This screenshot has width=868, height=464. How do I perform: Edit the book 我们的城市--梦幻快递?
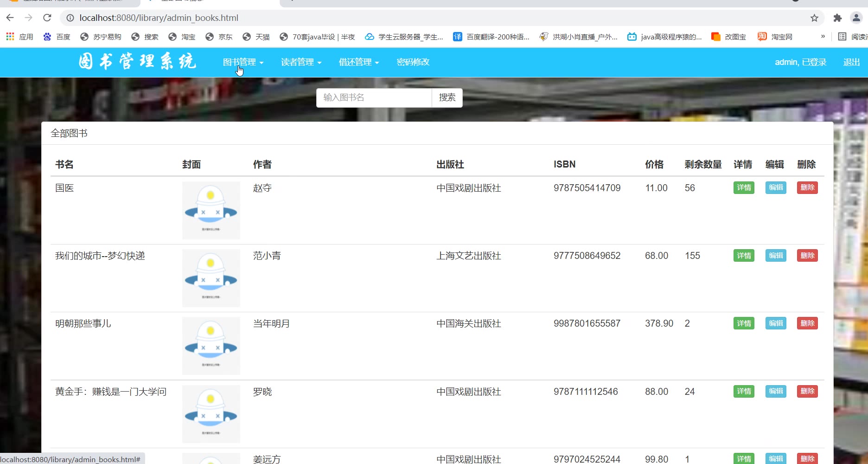[776, 255]
